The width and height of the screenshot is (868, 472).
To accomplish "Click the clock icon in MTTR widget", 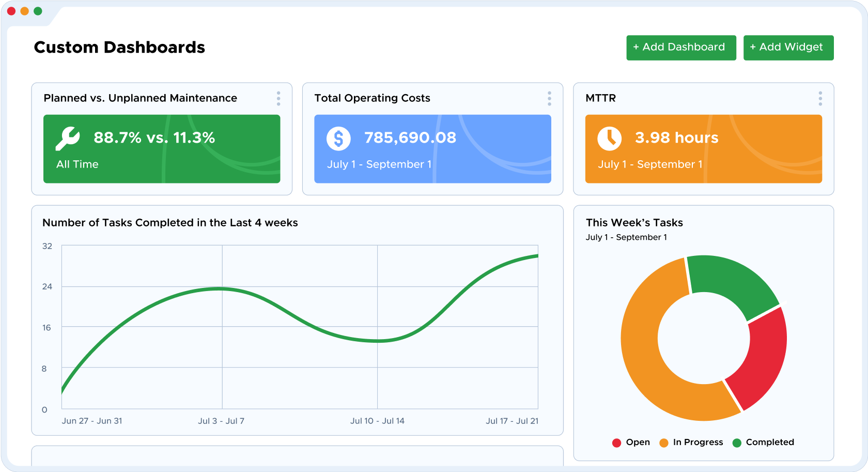I will 609,138.
